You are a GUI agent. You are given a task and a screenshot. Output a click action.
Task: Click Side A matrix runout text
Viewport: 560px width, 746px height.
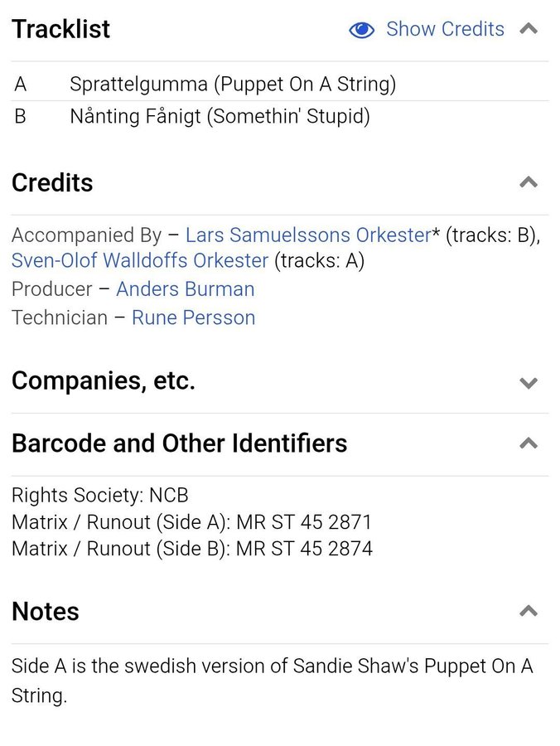[x=191, y=522]
